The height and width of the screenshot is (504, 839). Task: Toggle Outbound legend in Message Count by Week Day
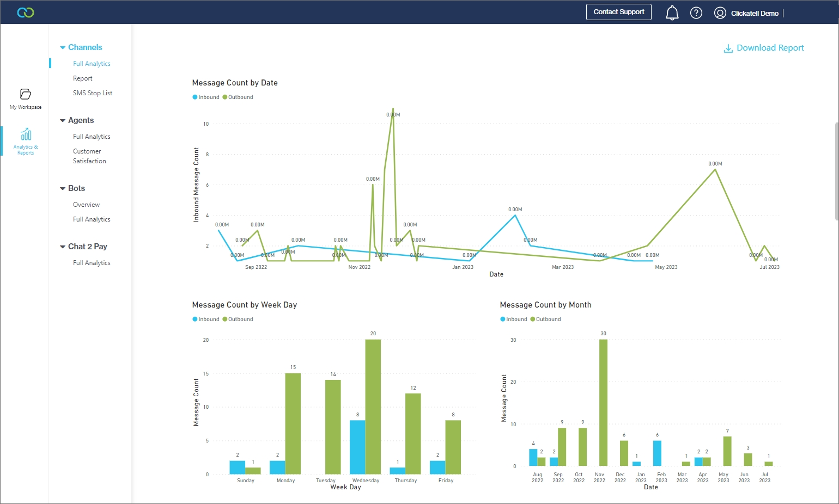click(238, 319)
